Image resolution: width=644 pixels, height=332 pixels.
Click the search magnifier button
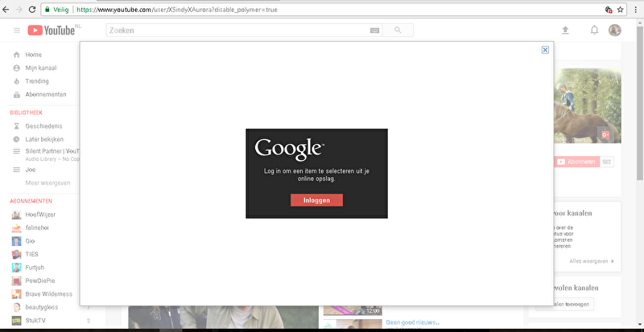pyautogui.click(x=398, y=31)
